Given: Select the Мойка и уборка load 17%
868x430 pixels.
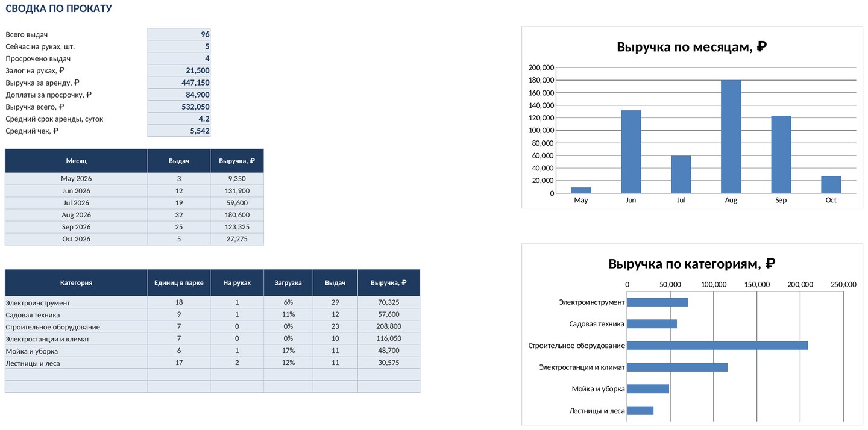Looking at the screenshot, I should click(x=288, y=351).
